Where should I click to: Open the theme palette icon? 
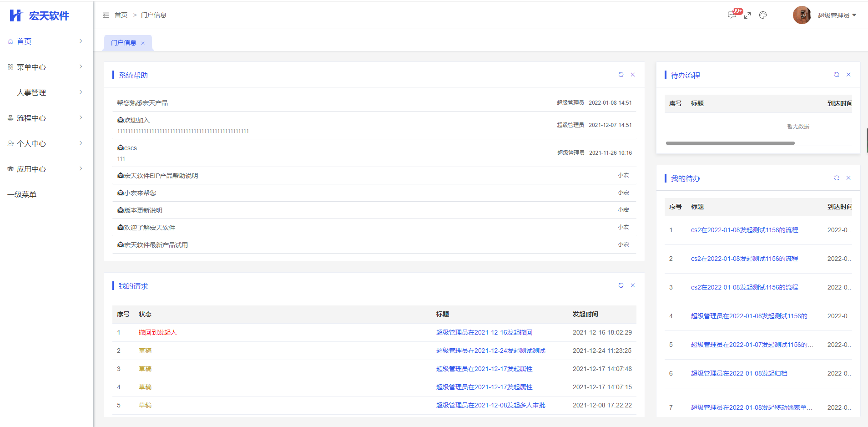tap(763, 15)
